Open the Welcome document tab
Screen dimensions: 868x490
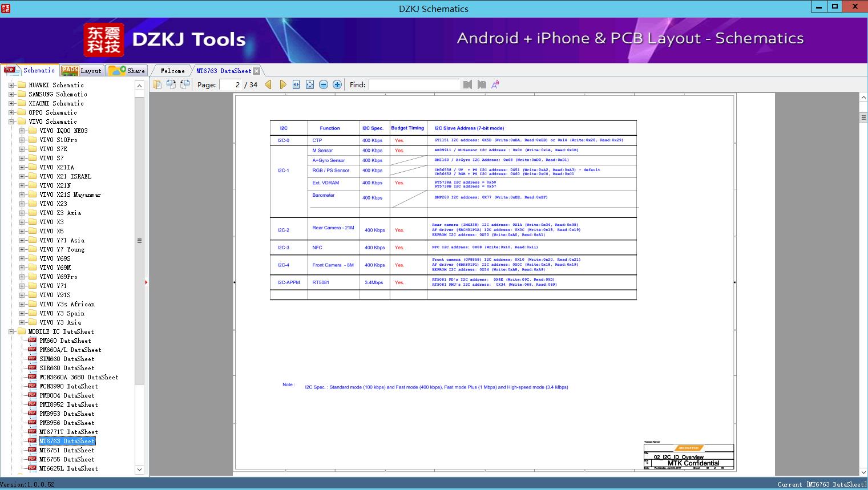[x=172, y=71]
